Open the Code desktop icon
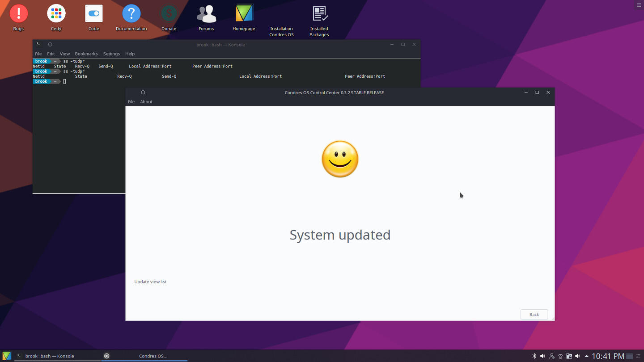 click(93, 18)
